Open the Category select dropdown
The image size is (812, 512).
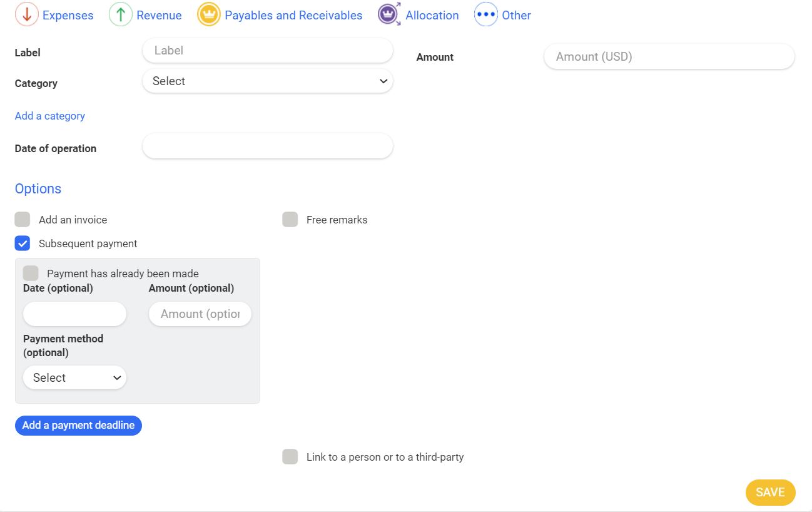(x=268, y=81)
